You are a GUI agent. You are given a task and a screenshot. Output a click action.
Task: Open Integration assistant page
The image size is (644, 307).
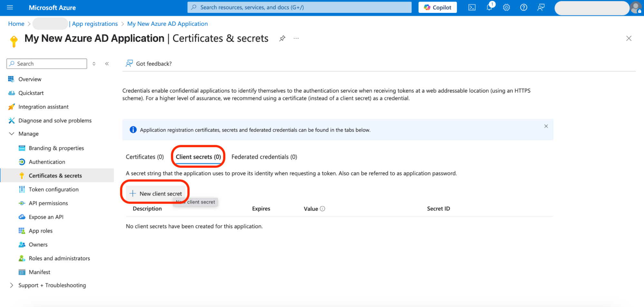[43, 107]
